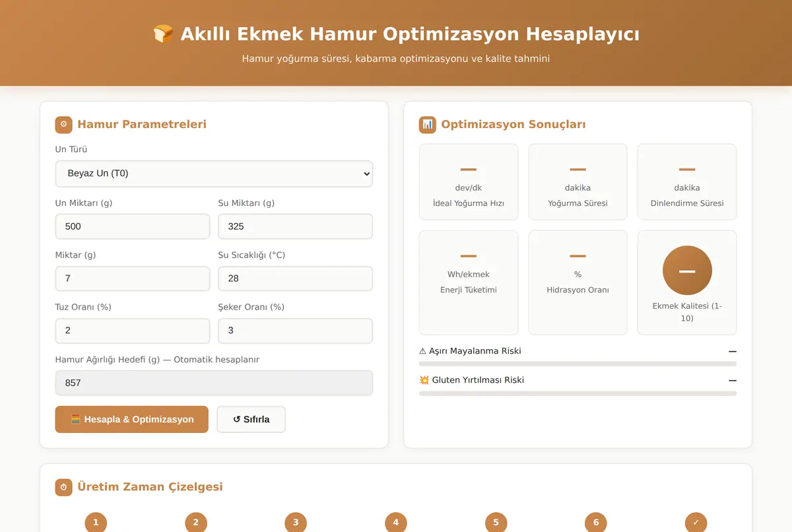Click the Un Miktarı (g) input field

click(133, 226)
